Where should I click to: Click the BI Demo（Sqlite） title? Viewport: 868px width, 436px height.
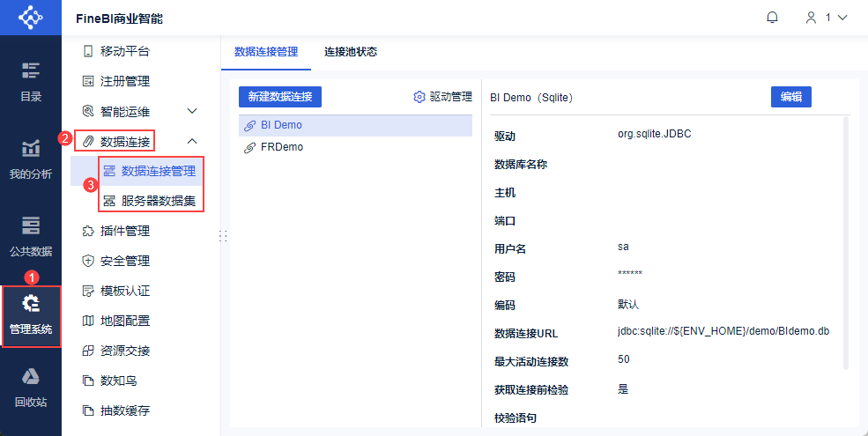pyautogui.click(x=531, y=98)
